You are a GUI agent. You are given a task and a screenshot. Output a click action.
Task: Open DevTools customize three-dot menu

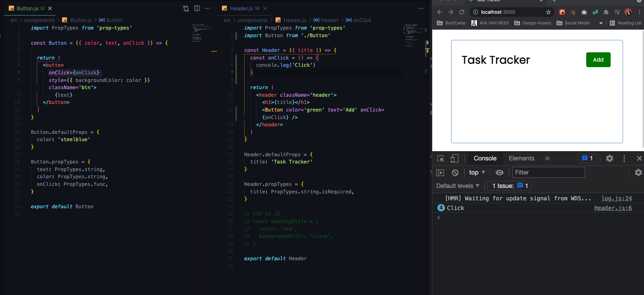624,158
